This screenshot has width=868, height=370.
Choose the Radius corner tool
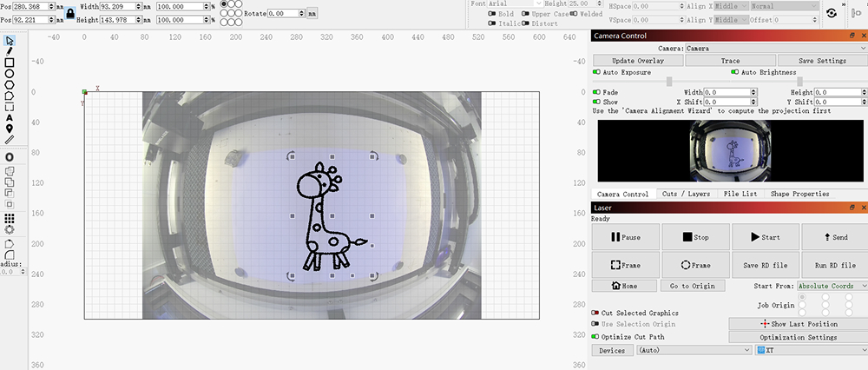(10, 254)
